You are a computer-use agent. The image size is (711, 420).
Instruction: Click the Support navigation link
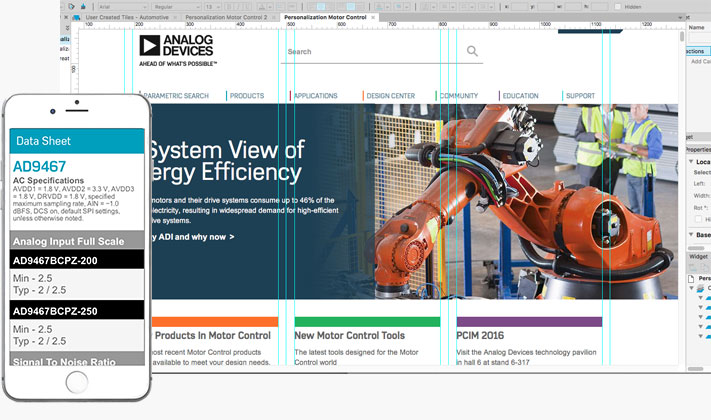coord(580,96)
